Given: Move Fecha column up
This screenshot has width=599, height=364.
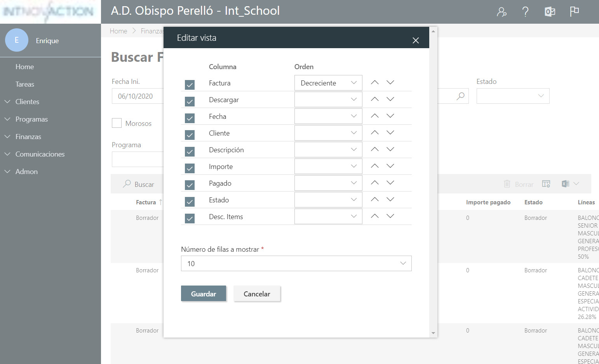Looking at the screenshot, I should click(374, 116).
